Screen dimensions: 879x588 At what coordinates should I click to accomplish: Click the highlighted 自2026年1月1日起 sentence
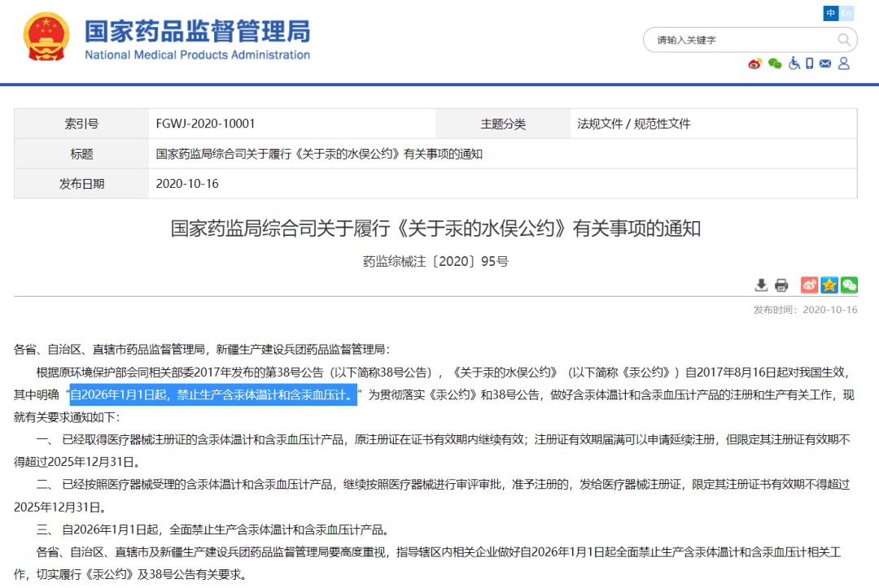[213, 394]
